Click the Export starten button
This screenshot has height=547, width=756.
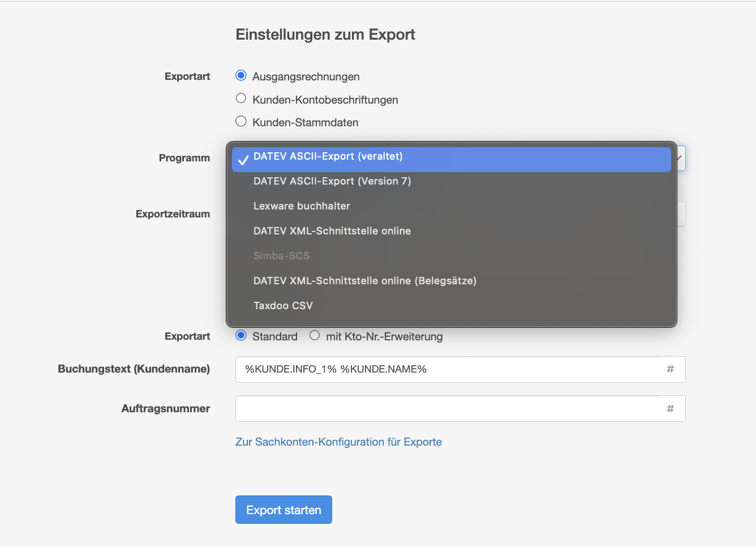[x=283, y=510]
